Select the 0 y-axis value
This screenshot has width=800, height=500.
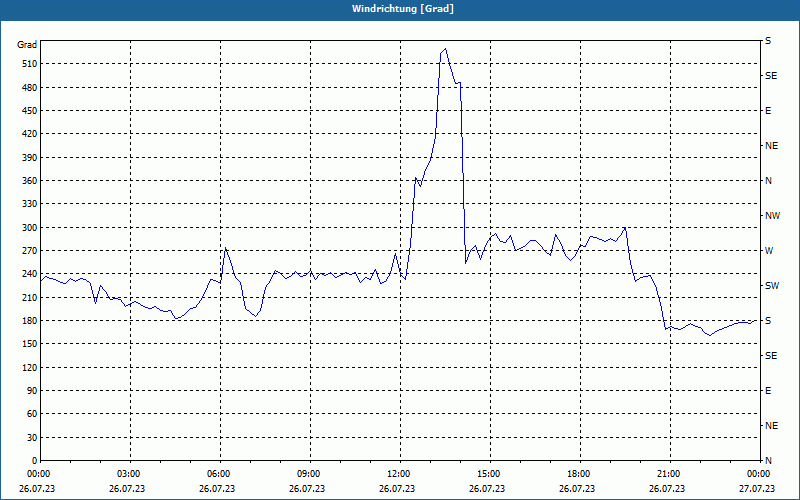(x=34, y=461)
